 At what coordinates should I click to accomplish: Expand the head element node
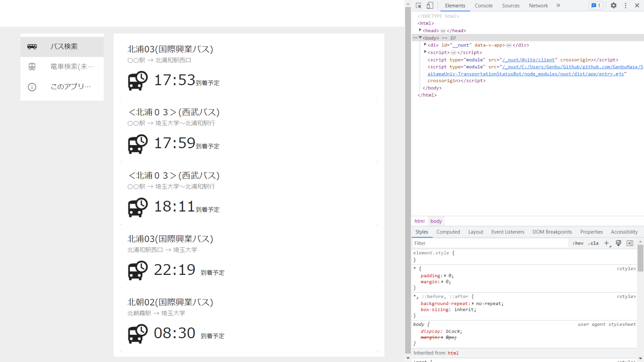click(x=420, y=31)
